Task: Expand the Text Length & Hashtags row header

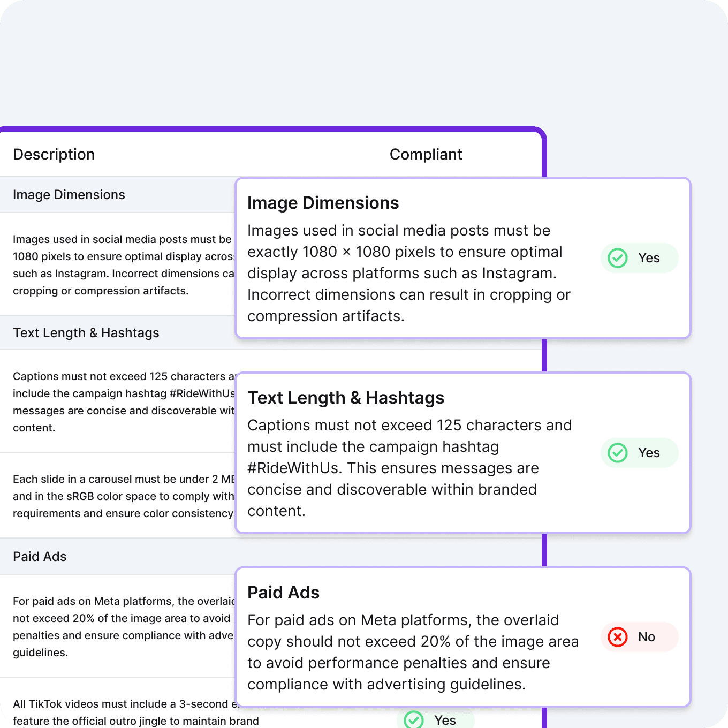Action: click(x=86, y=332)
